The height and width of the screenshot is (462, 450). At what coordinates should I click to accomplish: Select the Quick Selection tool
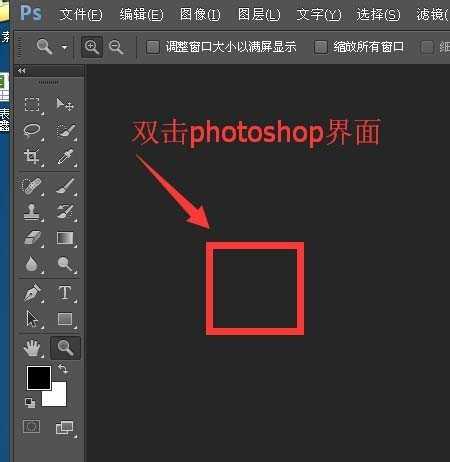pos(65,131)
